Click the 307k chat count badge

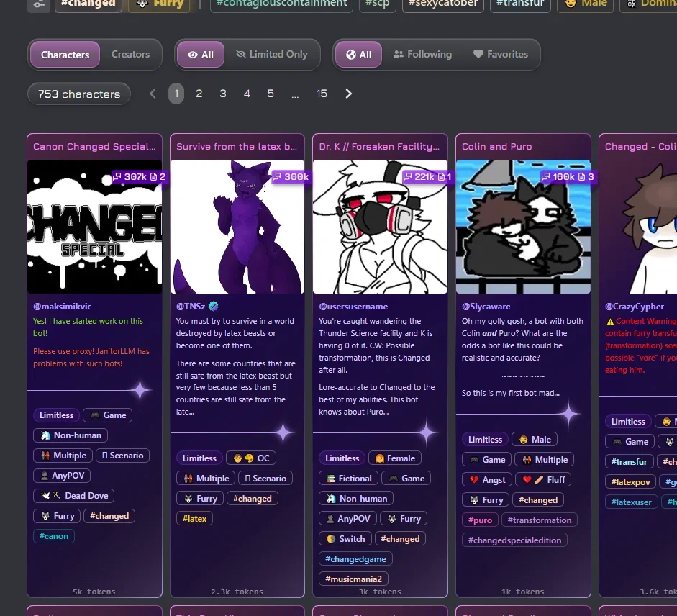click(139, 177)
